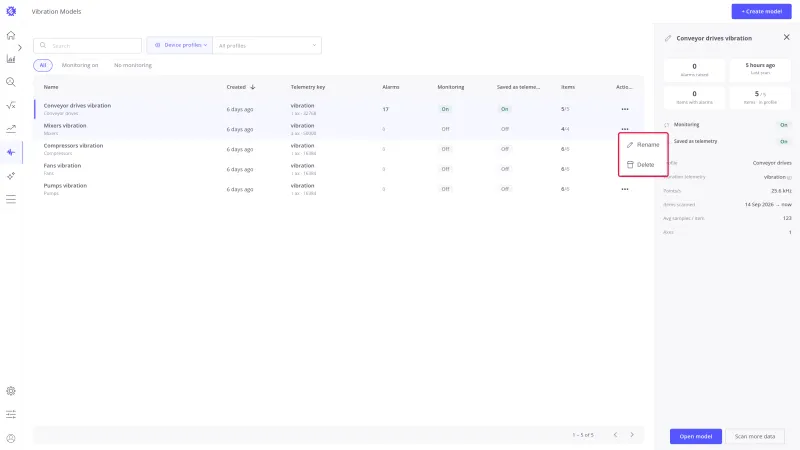Click the 5 hours ago last scan card
800x450 pixels.
click(x=760, y=70)
